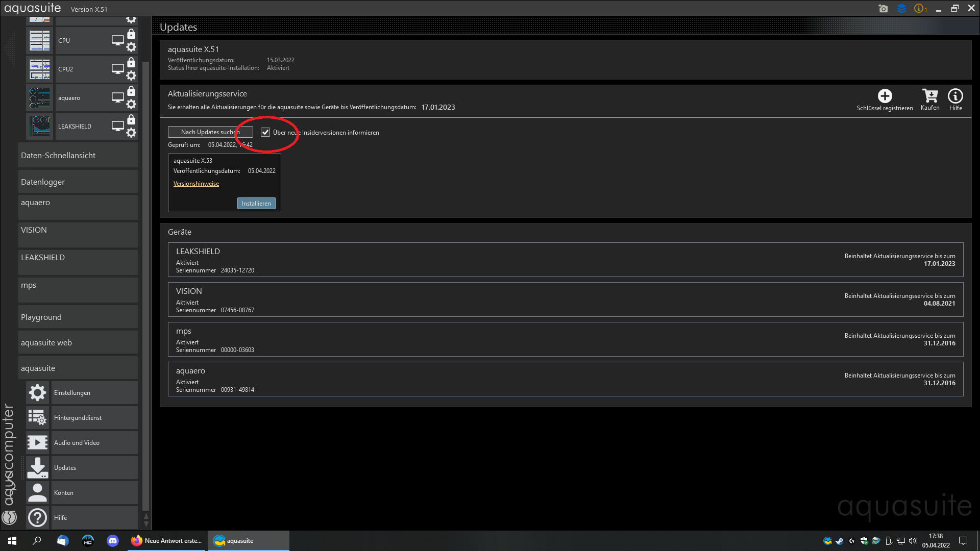The width and height of the screenshot is (980, 551).
Task: Toggle Insiderversionen informieren checkbox
Action: (265, 133)
